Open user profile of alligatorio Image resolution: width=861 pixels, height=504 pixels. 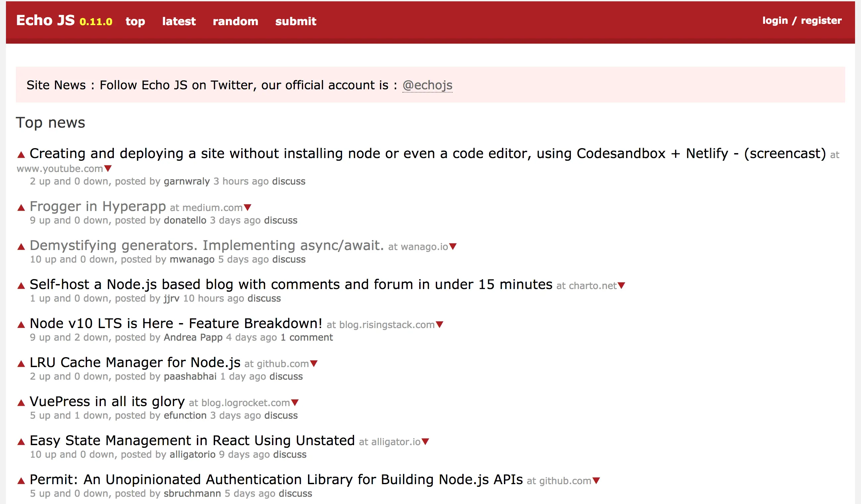192,454
